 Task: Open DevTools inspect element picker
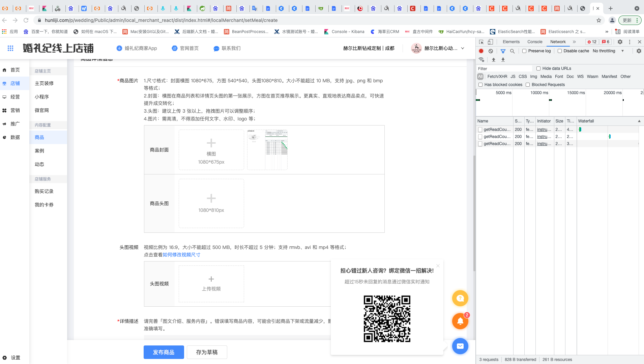point(481,42)
